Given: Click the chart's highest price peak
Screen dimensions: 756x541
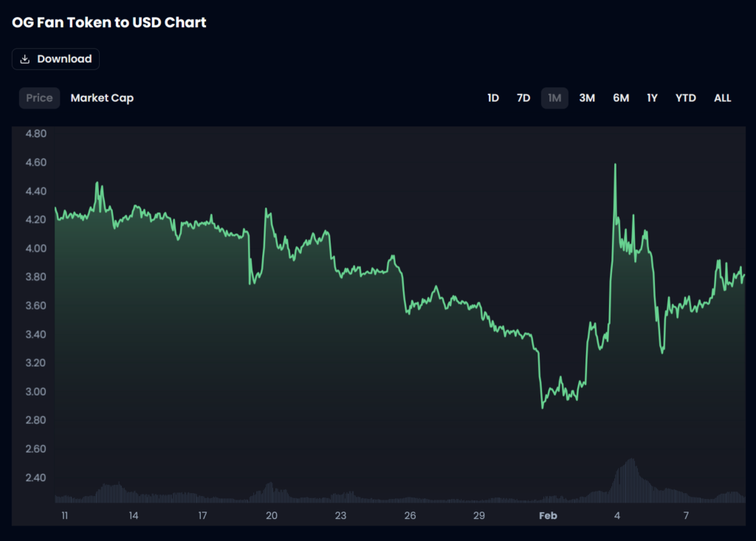Looking at the screenshot, I should (x=615, y=165).
